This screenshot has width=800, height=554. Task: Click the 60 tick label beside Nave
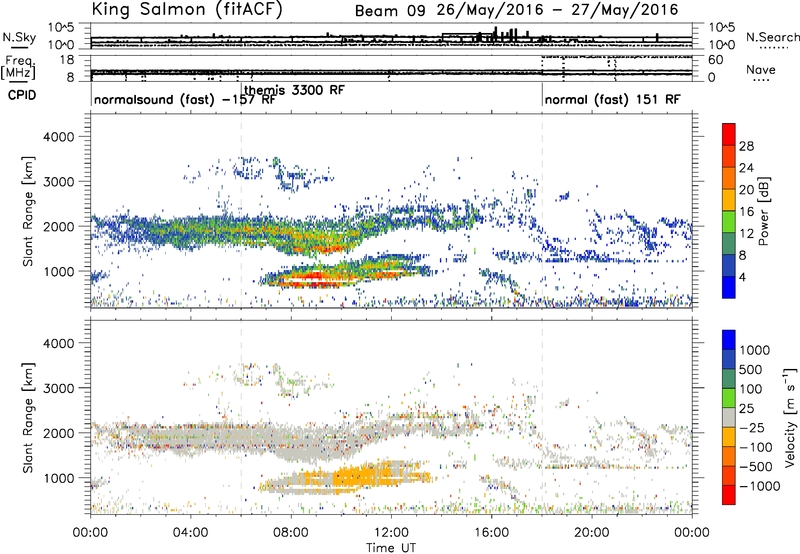[x=716, y=60]
